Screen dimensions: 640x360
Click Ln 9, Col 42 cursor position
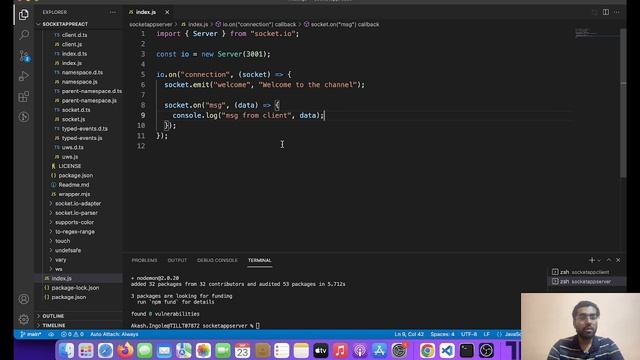pos(409,334)
